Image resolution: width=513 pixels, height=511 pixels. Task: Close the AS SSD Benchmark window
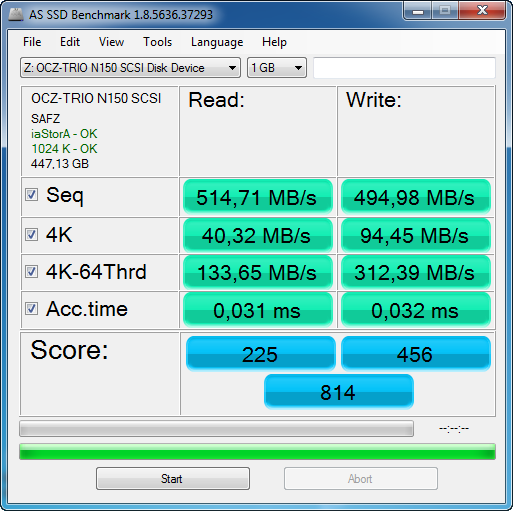point(482,10)
